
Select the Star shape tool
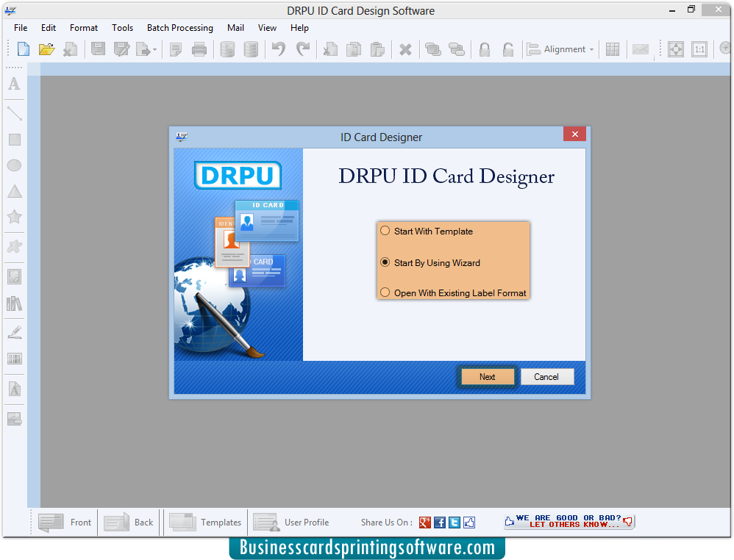15,217
